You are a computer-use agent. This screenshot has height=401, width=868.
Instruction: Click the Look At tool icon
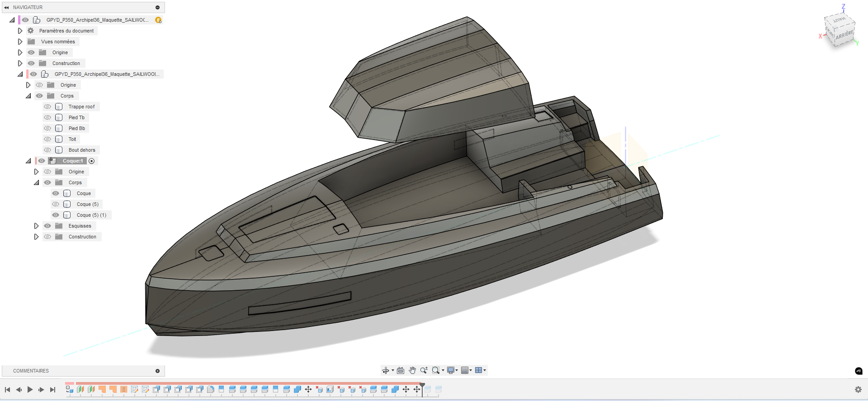coord(401,370)
